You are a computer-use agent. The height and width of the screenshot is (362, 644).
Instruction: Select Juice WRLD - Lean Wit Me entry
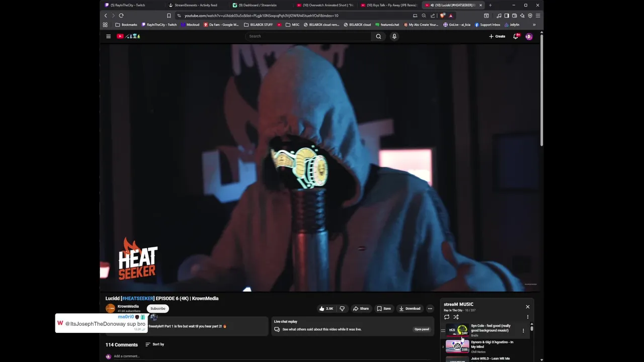tap(491, 358)
